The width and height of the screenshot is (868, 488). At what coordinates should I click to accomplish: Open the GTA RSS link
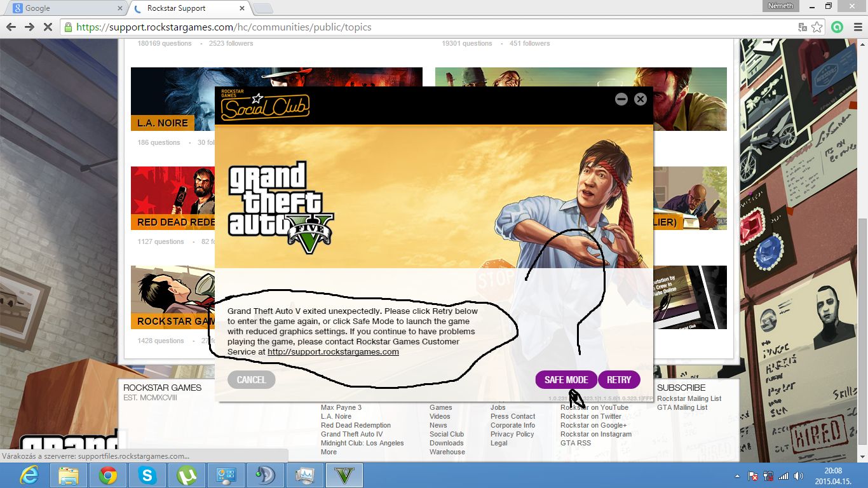576,443
